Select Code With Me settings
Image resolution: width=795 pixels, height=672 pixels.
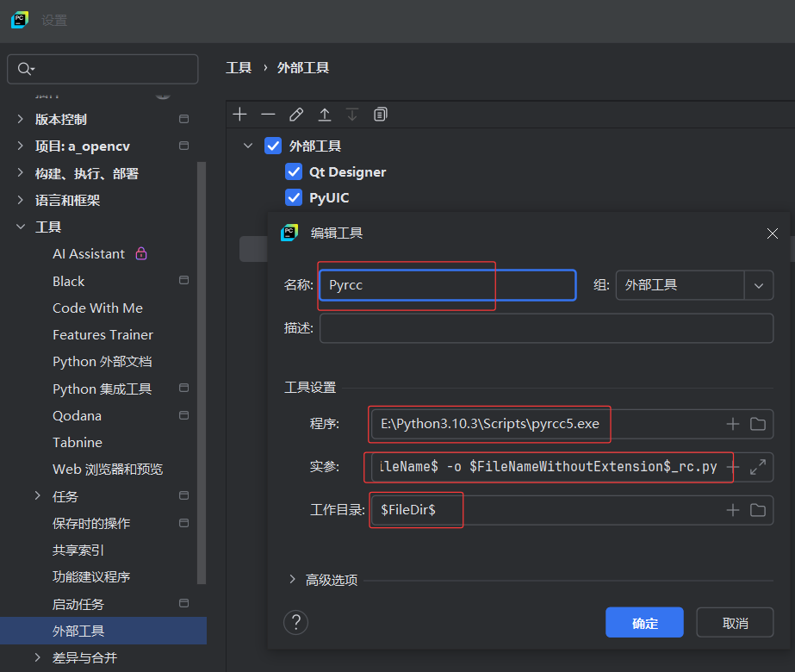point(98,308)
